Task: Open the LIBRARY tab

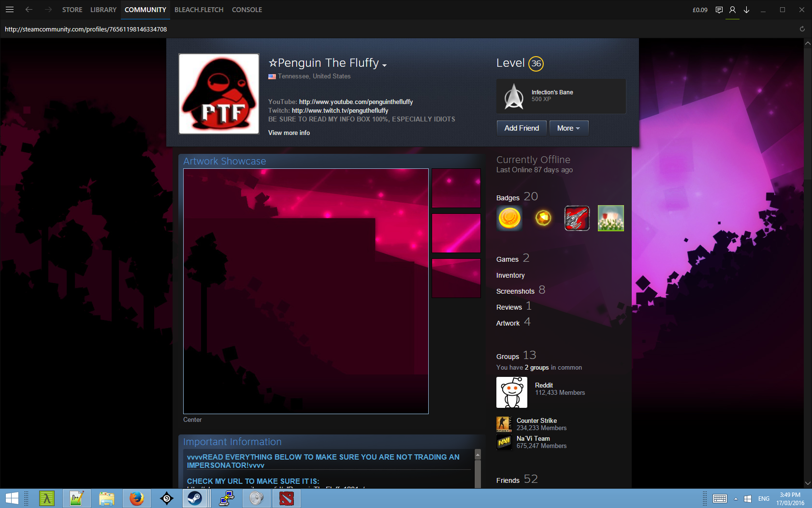Action: (103, 10)
